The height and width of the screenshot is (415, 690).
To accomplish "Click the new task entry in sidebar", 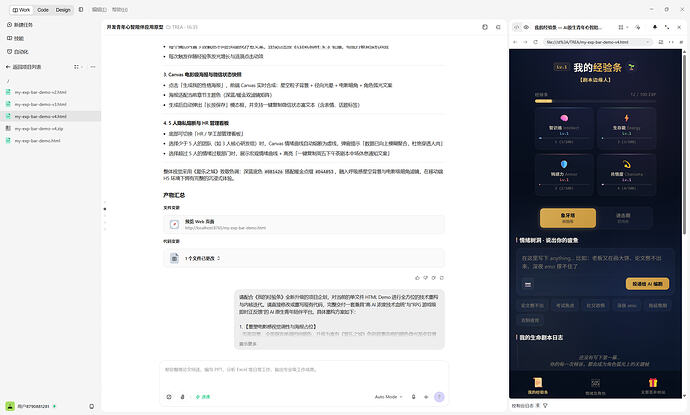I will click(20, 25).
